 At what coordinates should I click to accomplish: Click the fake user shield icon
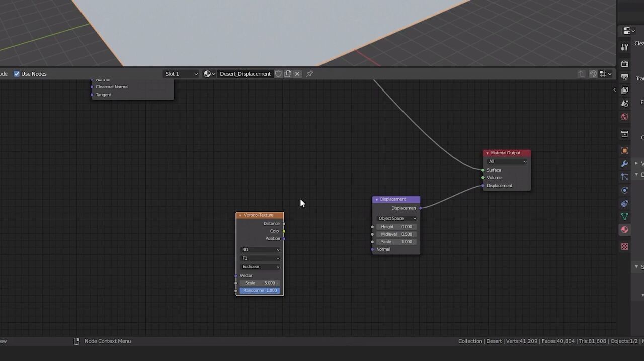(278, 74)
